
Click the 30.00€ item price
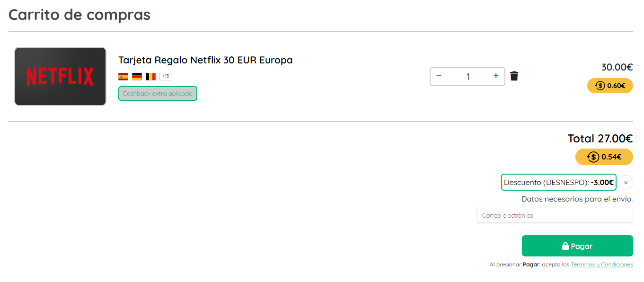[x=617, y=67]
